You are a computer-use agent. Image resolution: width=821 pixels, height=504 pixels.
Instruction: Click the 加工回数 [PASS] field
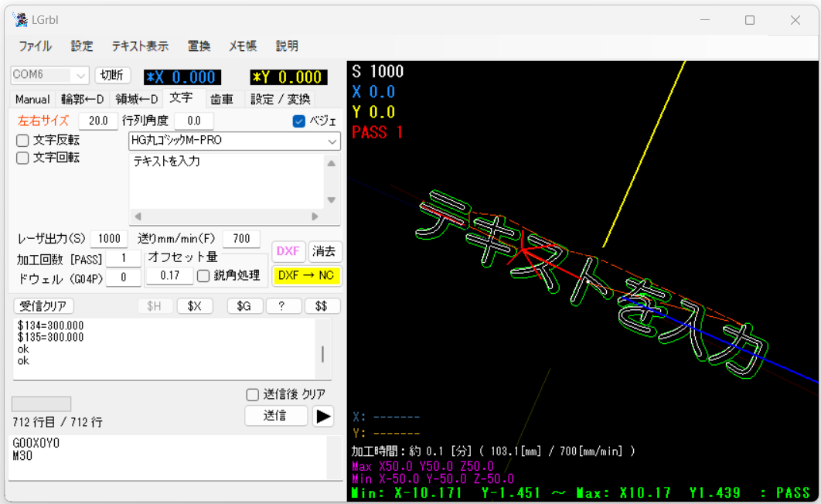click(x=124, y=258)
